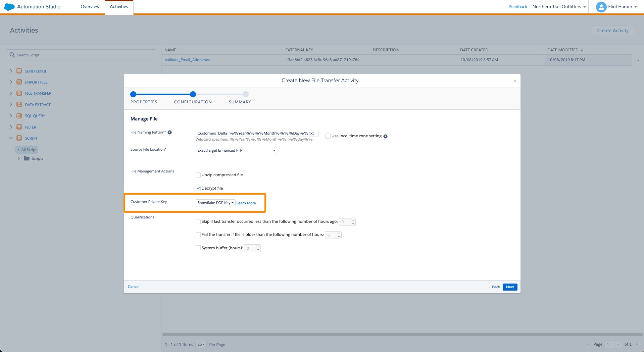The width and height of the screenshot is (644, 352).
Task: Switch to the Activities tab
Action: pos(119,7)
